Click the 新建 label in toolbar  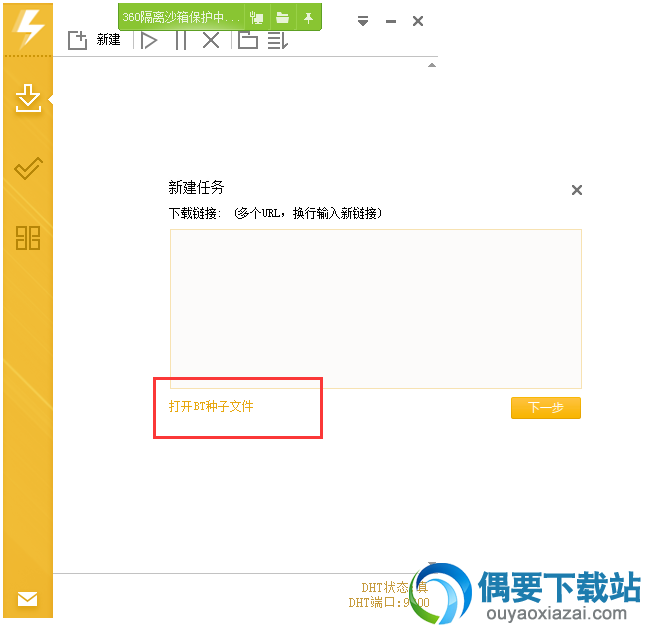pyautogui.click(x=109, y=40)
